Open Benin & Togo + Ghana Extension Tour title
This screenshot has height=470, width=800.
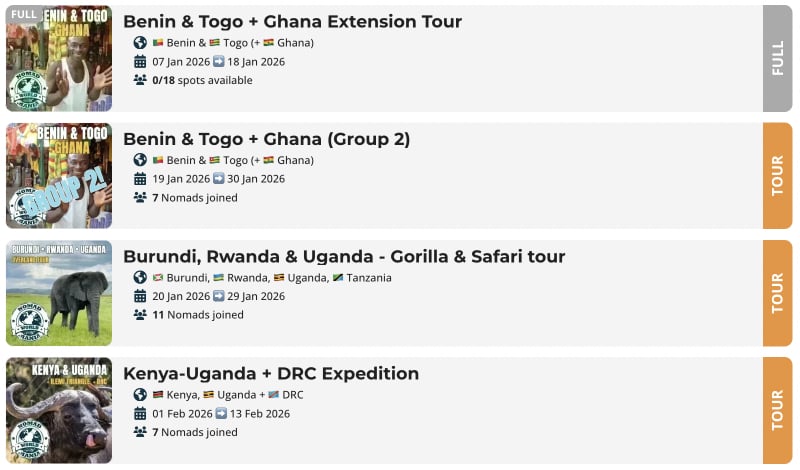coord(292,22)
